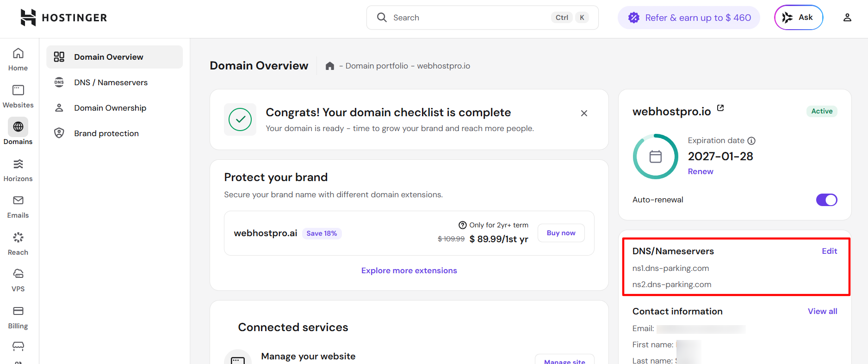Click the calendar expiration icon
Viewport: 868px width, 364px height.
[656, 157]
